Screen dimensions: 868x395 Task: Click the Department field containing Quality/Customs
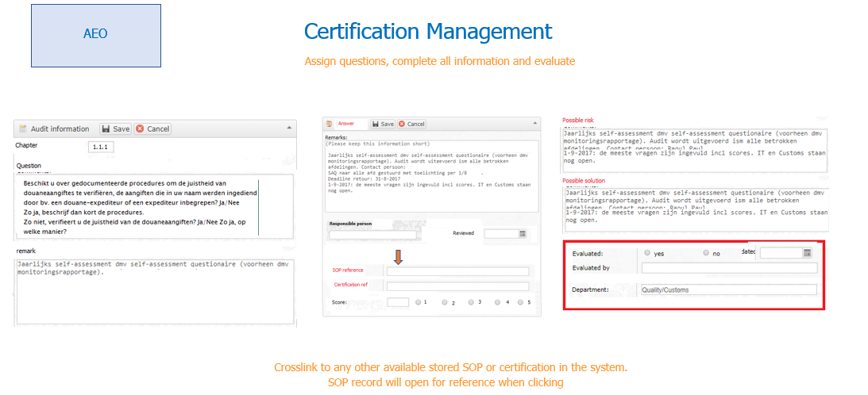click(x=727, y=290)
